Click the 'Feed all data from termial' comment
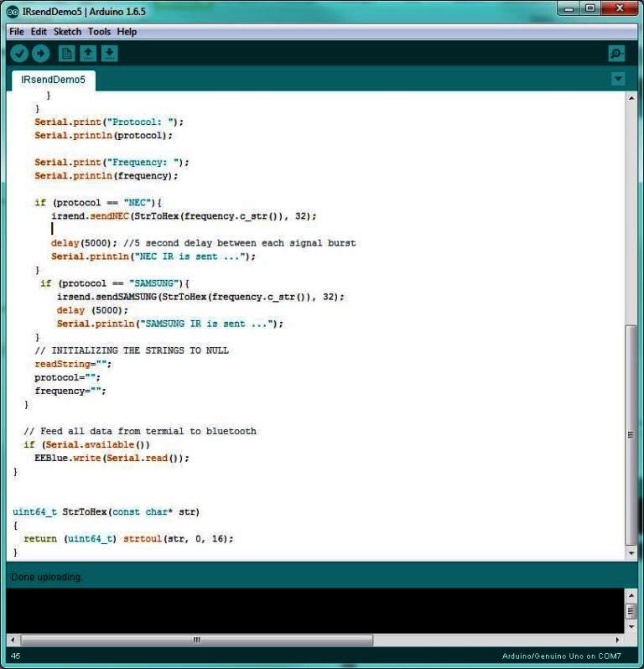The height and width of the screenshot is (669, 644). (140, 432)
